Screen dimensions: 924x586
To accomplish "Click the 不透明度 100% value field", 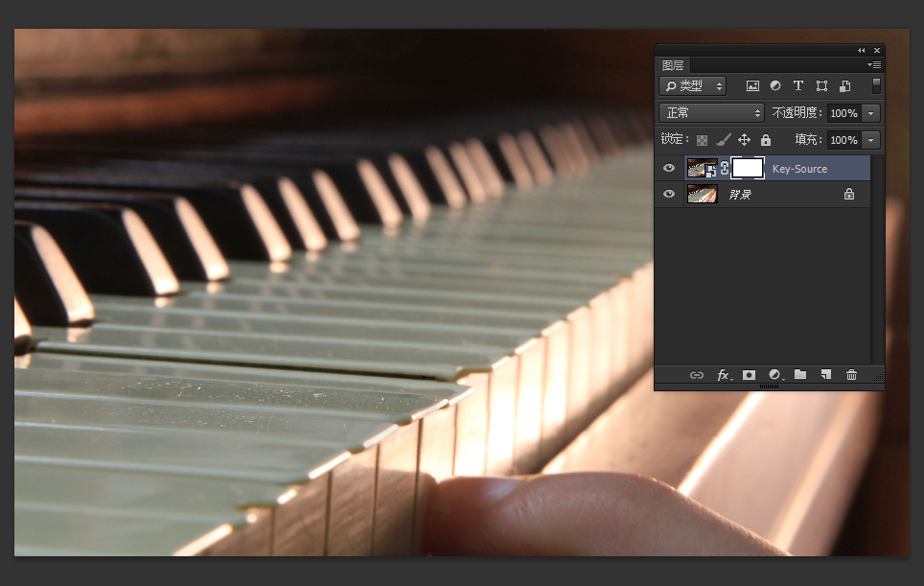I will pos(843,113).
